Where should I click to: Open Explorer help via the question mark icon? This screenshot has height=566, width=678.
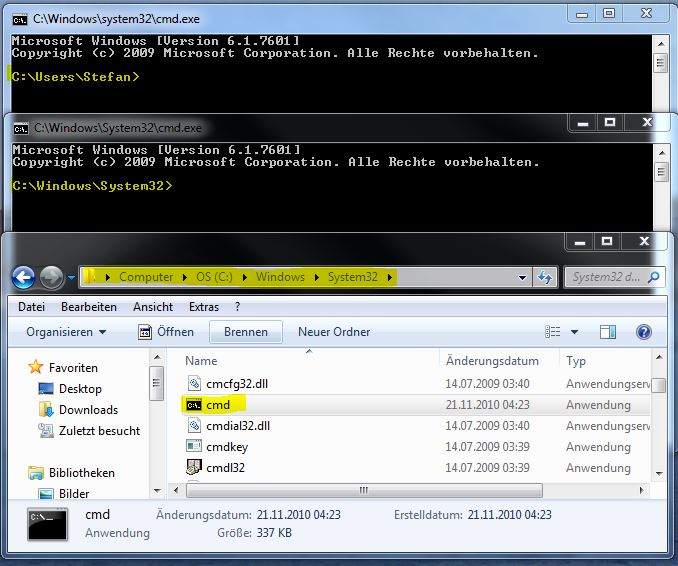(643, 332)
